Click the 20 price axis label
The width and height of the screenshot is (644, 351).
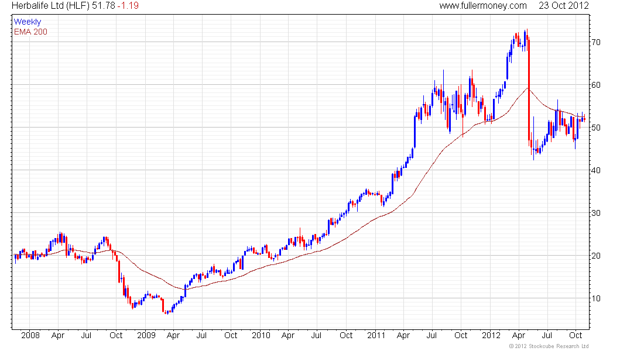coord(595,256)
